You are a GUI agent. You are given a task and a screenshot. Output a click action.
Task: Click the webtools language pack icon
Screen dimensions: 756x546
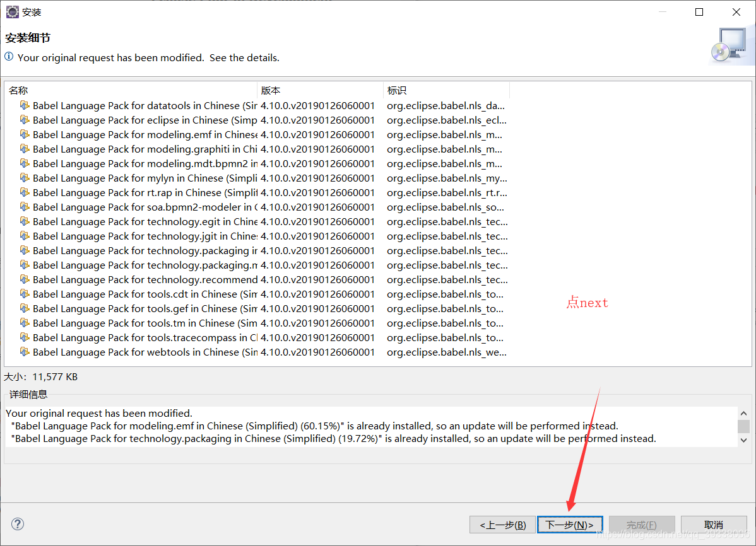pyautogui.click(x=25, y=351)
